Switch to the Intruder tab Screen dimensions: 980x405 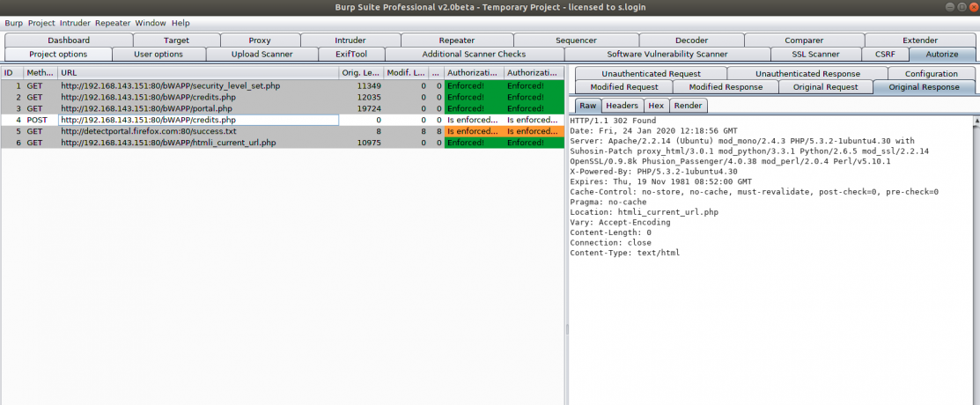(350, 40)
